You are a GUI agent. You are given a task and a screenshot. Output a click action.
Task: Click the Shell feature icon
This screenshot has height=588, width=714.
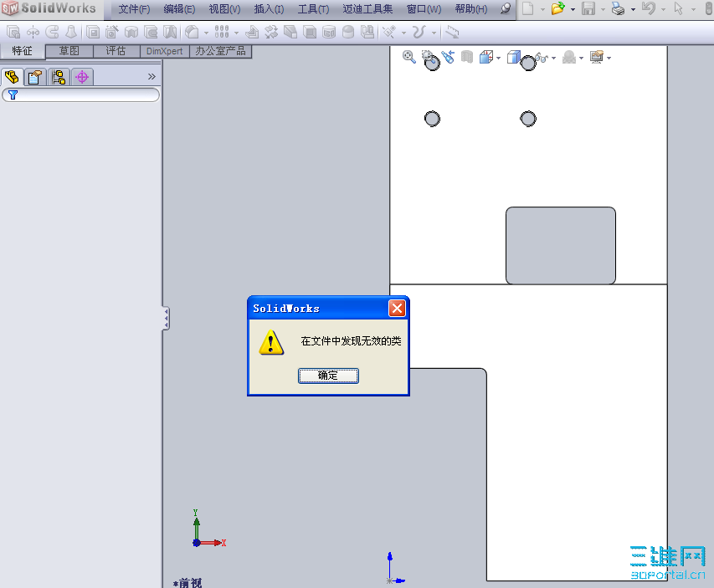pyautogui.click(x=310, y=32)
